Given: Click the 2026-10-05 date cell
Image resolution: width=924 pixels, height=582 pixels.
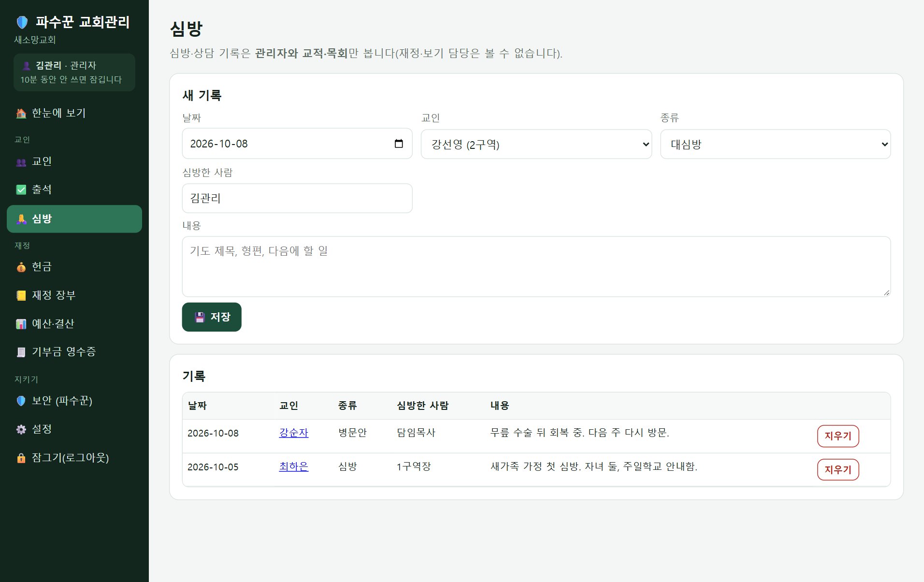Looking at the screenshot, I should (213, 467).
